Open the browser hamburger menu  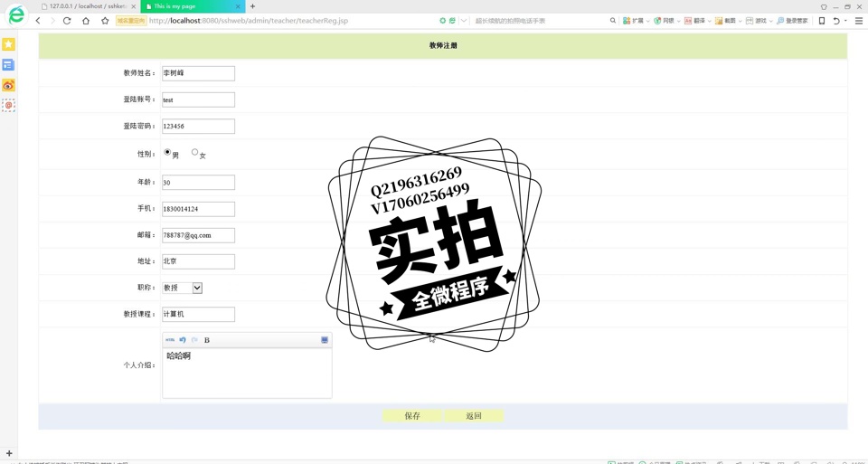pyautogui.click(x=859, y=21)
